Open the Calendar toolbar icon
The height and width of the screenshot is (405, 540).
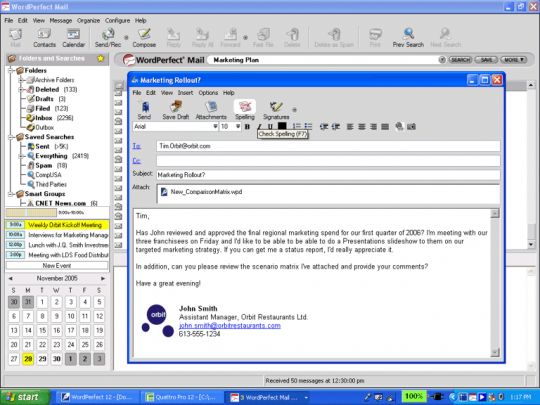[x=73, y=38]
